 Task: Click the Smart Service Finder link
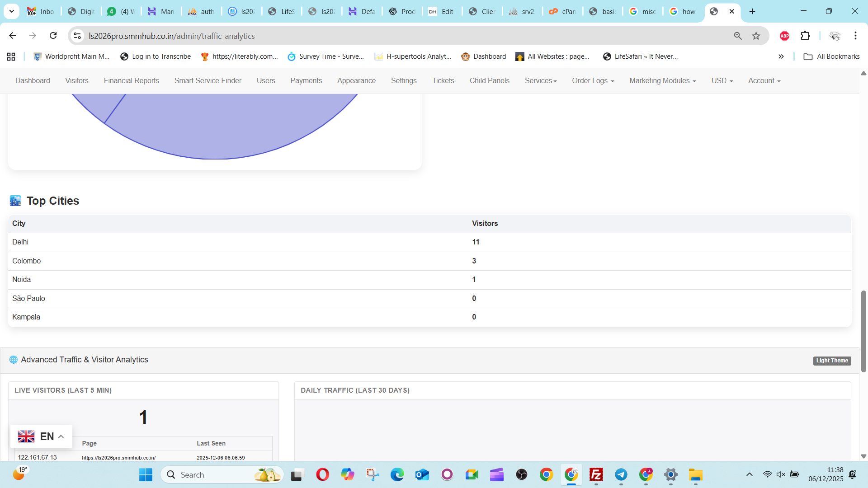tap(208, 80)
